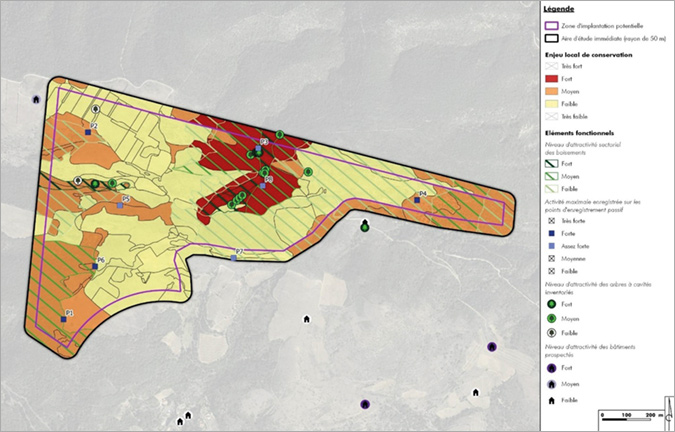Click green tree marker outside eastern boundary
The width and height of the screenshot is (675, 432).
pyautogui.click(x=365, y=227)
